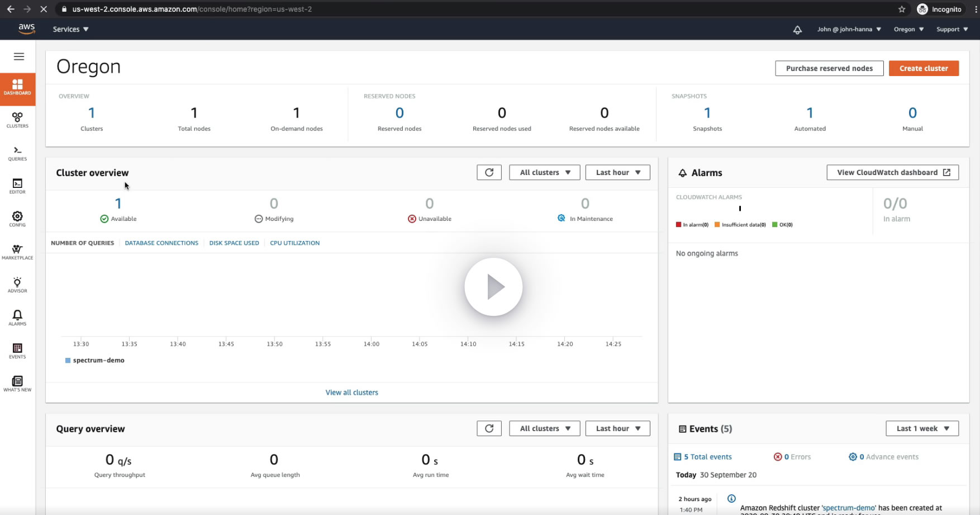Stop loading the page
Image resolution: width=980 pixels, height=515 pixels.
click(44, 9)
